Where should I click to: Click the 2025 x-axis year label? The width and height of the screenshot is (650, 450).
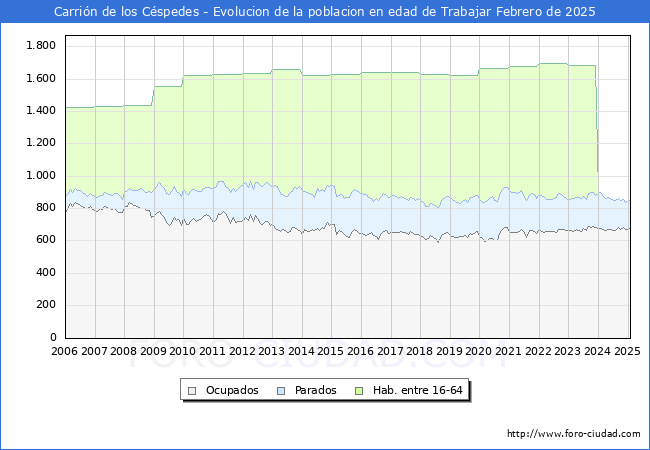627,351
